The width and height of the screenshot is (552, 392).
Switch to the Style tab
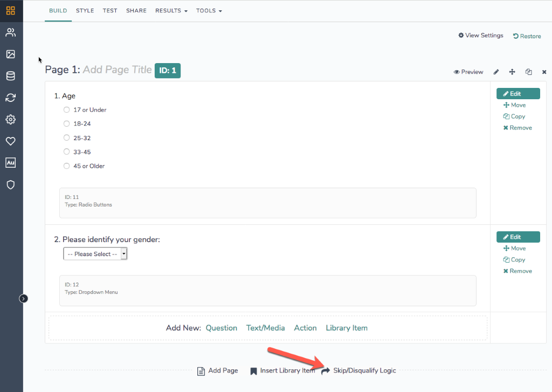[x=85, y=11]
